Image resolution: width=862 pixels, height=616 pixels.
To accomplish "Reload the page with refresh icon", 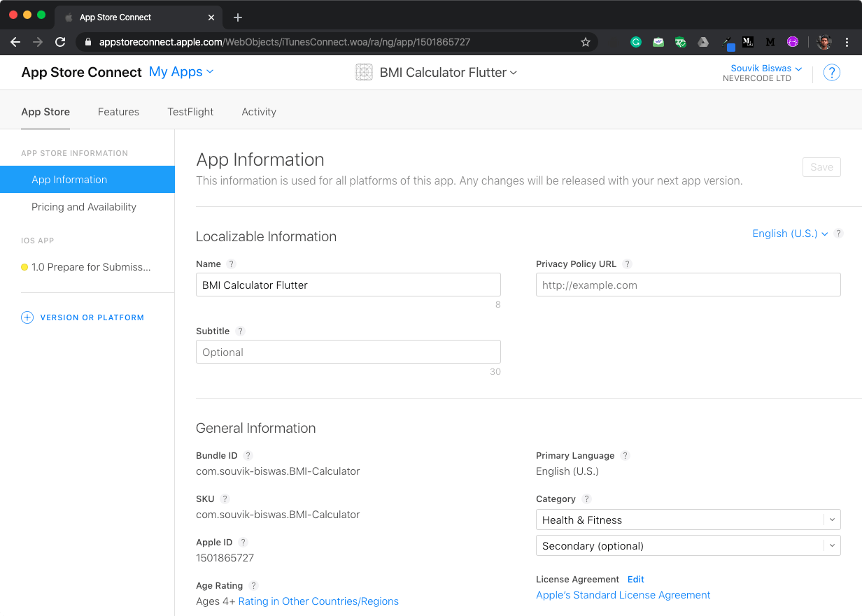I will (60, 42).
